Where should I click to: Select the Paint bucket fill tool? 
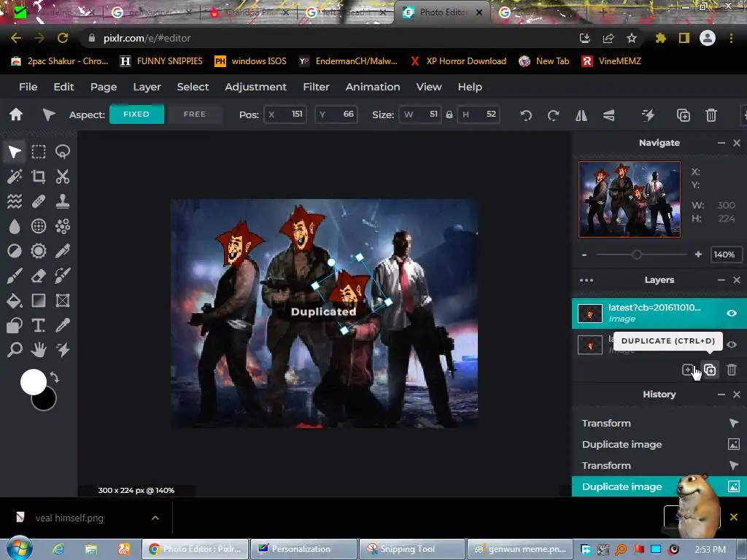pyautogui.click(x=15, y=300)
